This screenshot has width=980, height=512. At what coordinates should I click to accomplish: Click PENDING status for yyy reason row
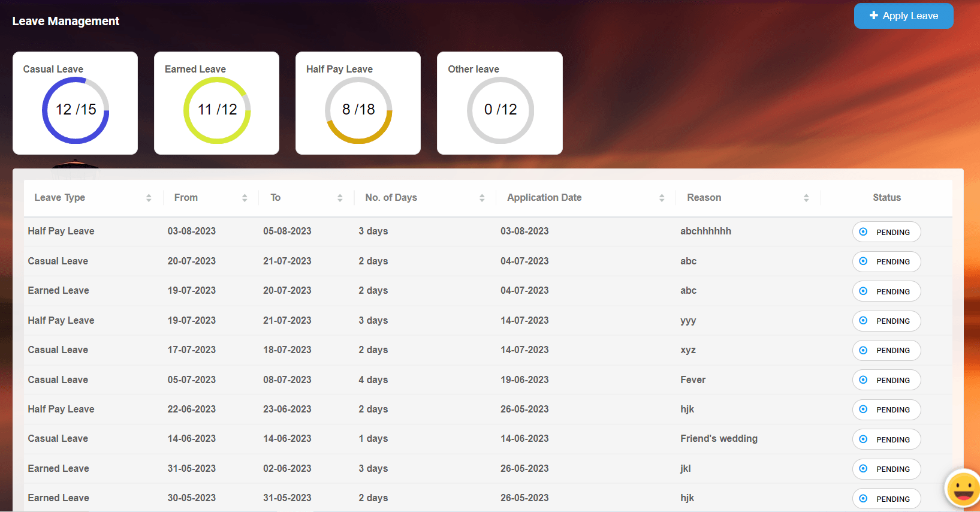886,321
